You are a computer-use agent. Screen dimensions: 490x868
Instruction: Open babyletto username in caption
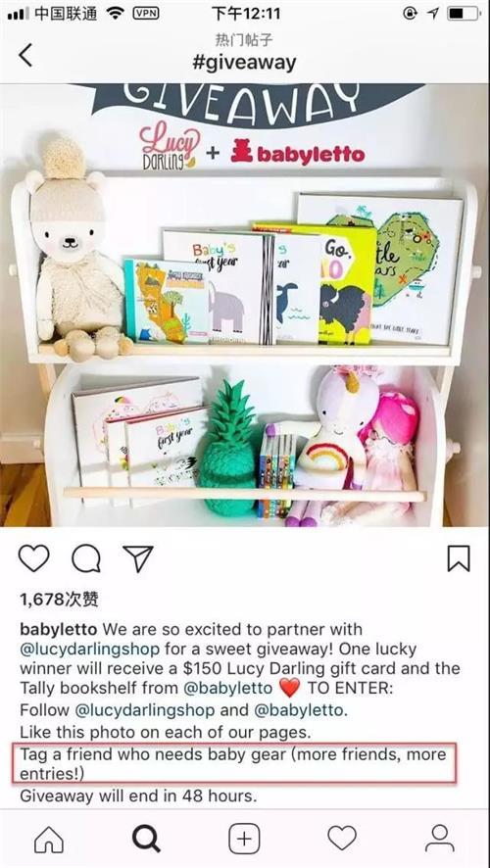coord(59,630)
